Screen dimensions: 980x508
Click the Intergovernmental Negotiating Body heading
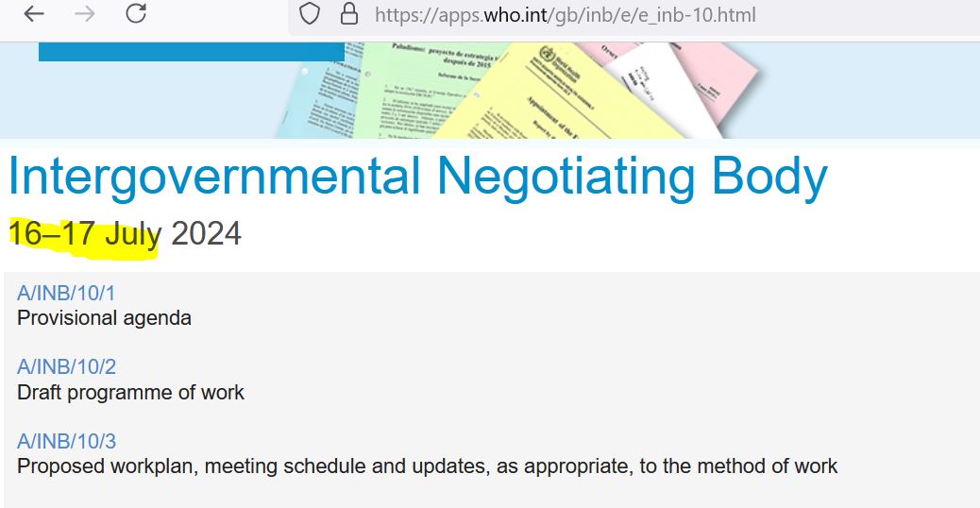coord(417,177)
